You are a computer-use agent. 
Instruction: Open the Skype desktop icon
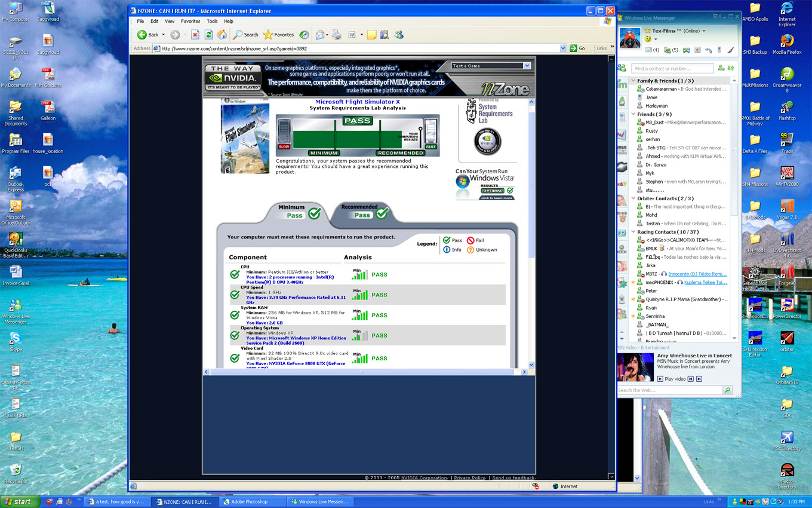(x=16, y=341)
